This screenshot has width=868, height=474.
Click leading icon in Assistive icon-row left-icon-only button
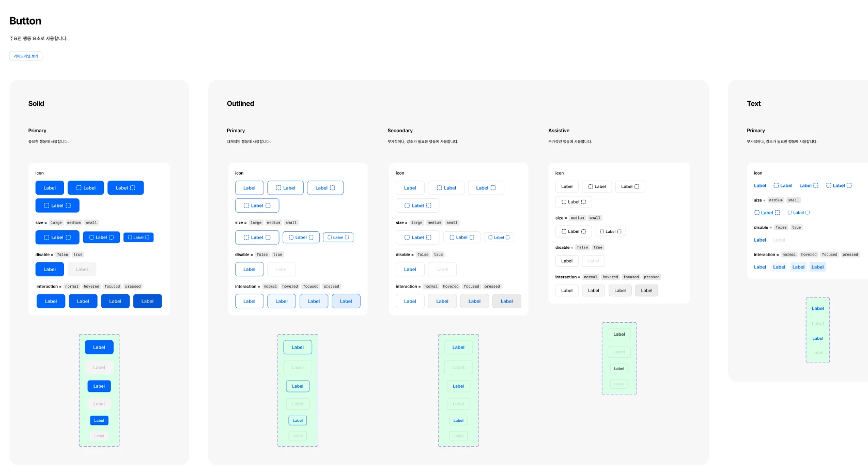click(591, 186)
